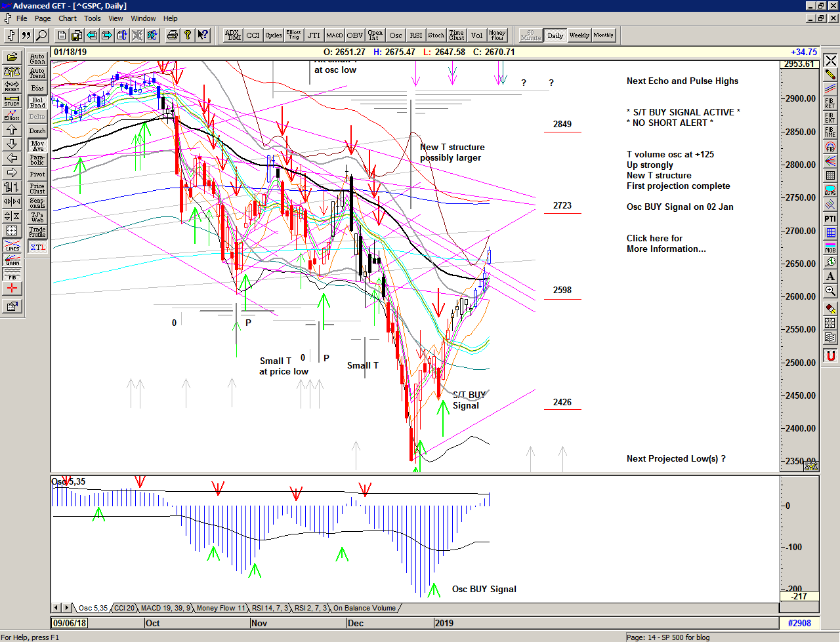840x642 pixels.
Task: Click the MACD indicator button
Action: coord(335,35)
